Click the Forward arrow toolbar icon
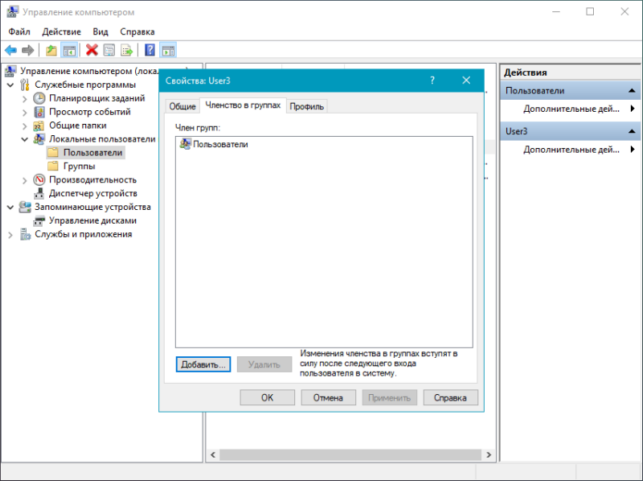This screenshot has width=643, height=481. click(x=28, y=50)
